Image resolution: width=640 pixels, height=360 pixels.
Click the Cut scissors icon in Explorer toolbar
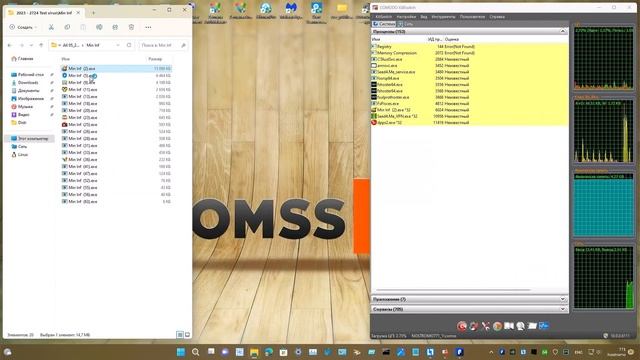(51, 27)
